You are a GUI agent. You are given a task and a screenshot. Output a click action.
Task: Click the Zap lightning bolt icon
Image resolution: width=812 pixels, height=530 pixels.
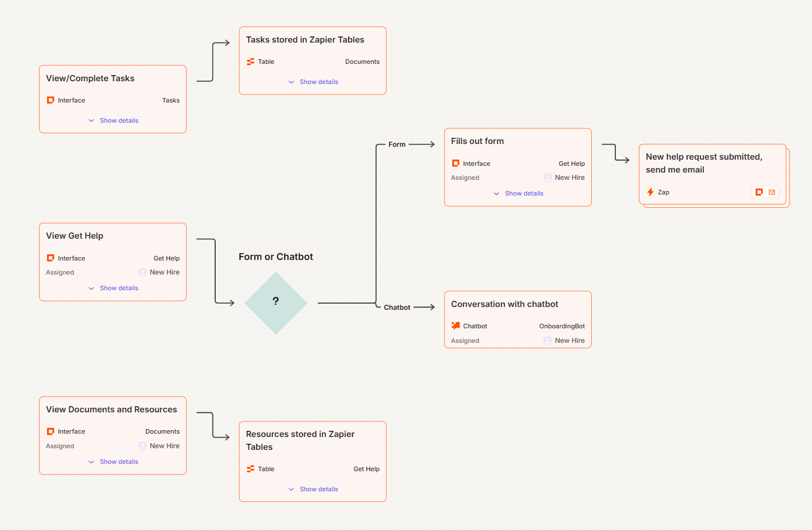click(650, 192)
